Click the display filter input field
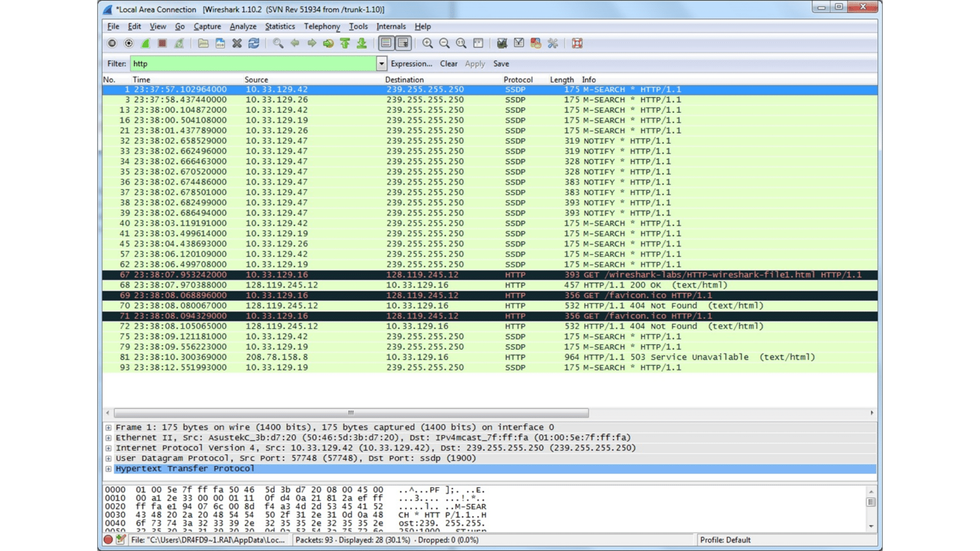 (x=254, y=64)
